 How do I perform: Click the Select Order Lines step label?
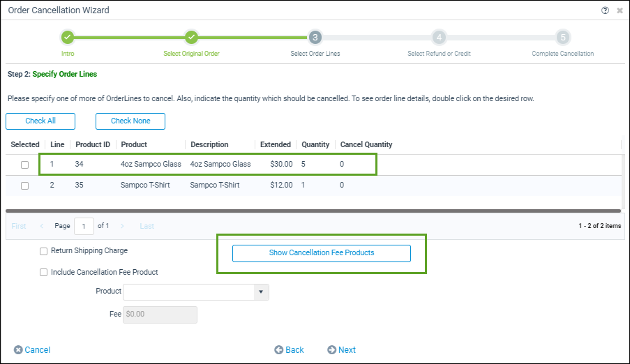315,54
